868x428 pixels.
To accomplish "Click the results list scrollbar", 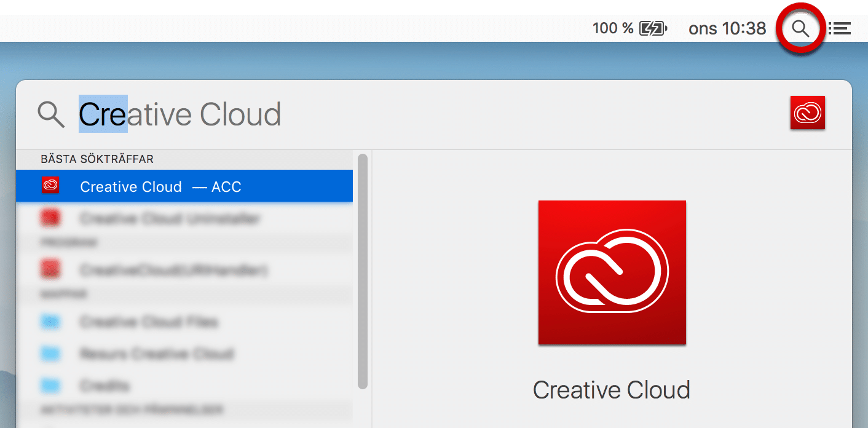I will pos(363,271).
